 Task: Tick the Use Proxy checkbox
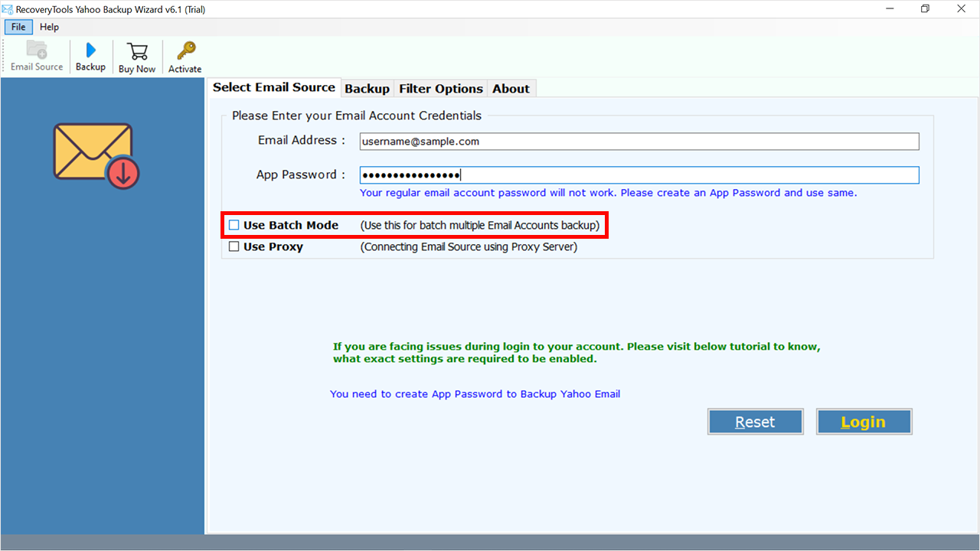[x=234, y=247]
